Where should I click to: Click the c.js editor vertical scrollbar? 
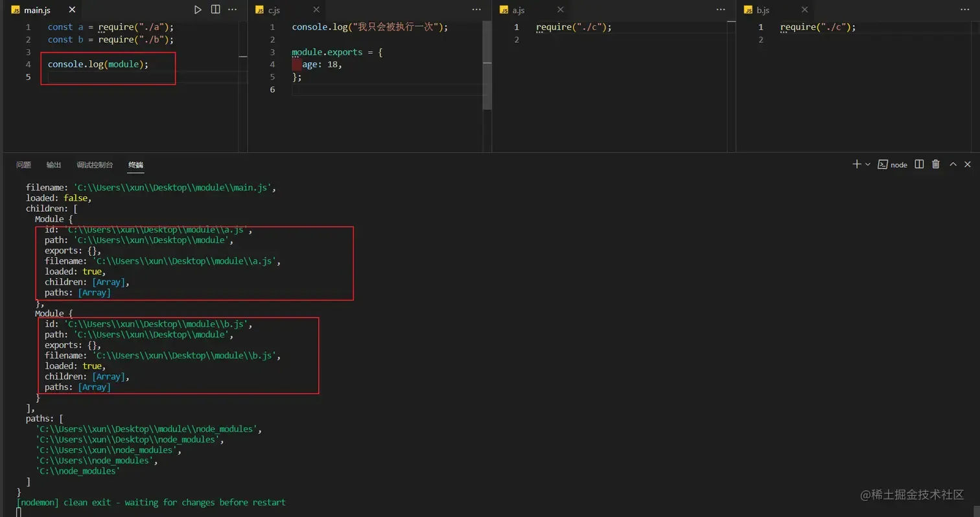(487, 78)
